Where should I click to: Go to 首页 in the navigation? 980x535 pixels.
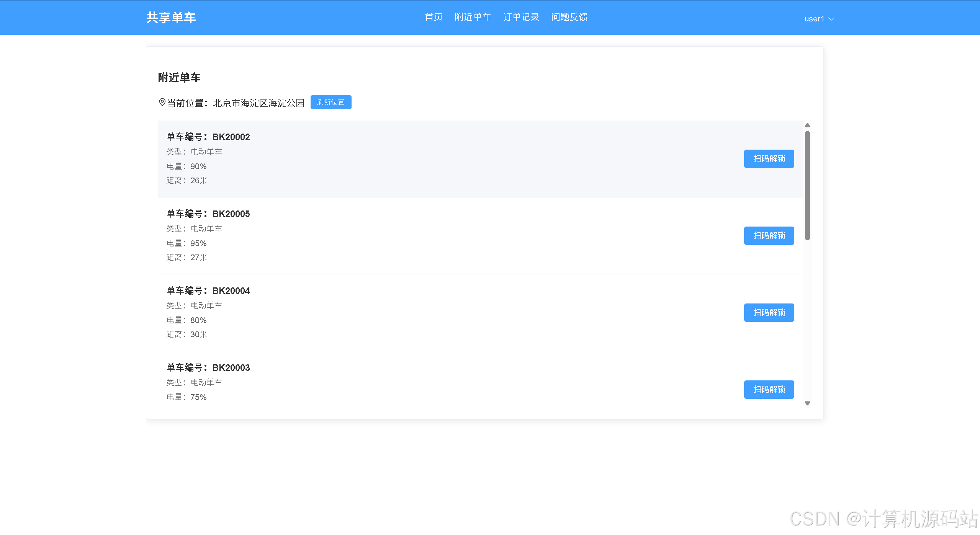click(x=434, y=17)
